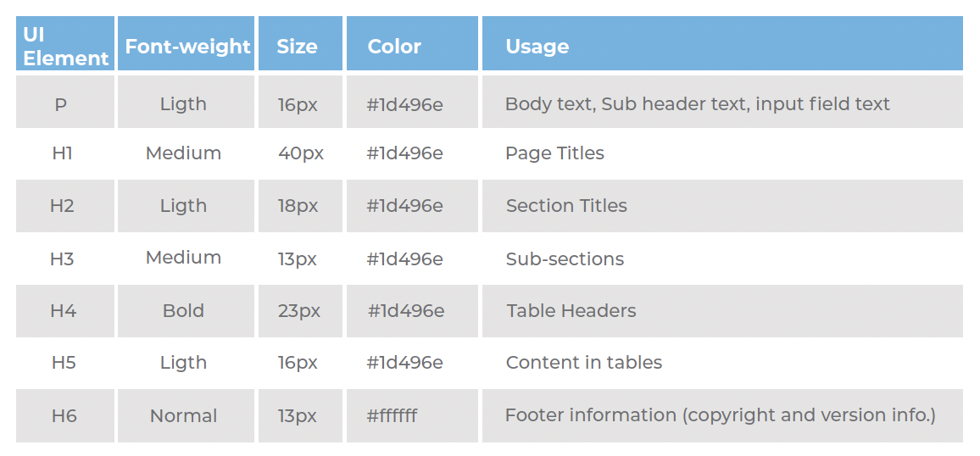Click 'Section Titles' usage text
This screenshot has height=456, width=980.
[x=566, y=206]
